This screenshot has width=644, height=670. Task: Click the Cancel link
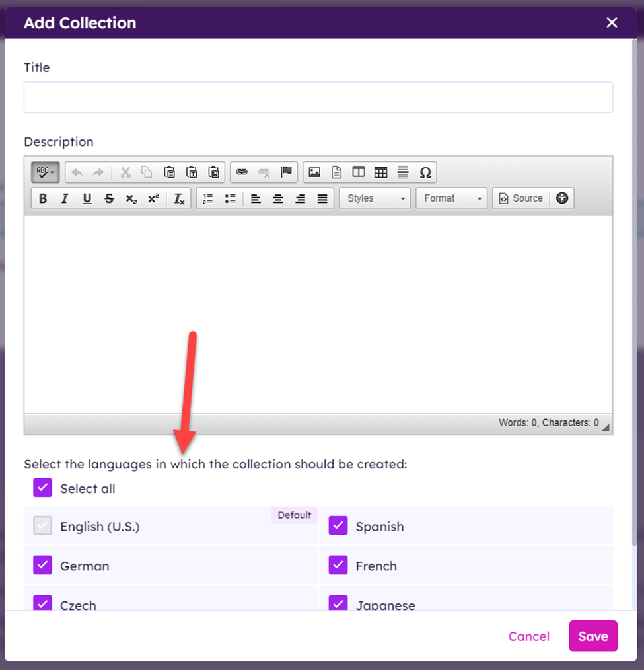pos(528,636)
